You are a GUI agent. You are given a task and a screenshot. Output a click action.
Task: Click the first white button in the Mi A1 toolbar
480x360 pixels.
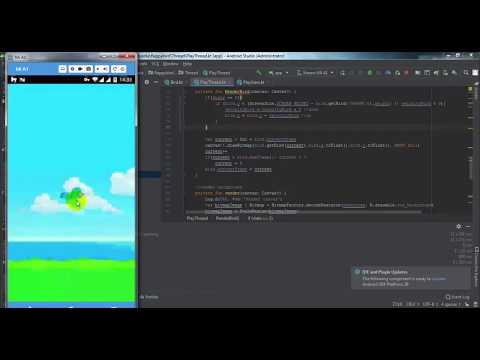62,69
